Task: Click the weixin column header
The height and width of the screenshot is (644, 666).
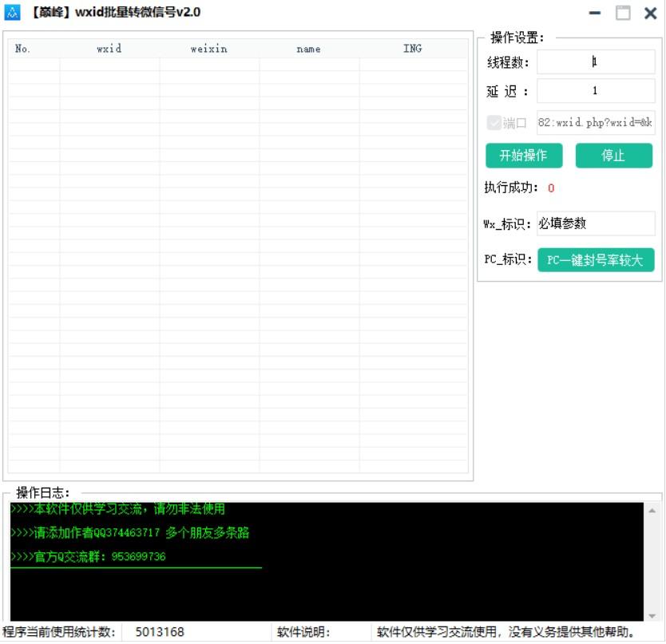Action: click(x=209, y=48)
